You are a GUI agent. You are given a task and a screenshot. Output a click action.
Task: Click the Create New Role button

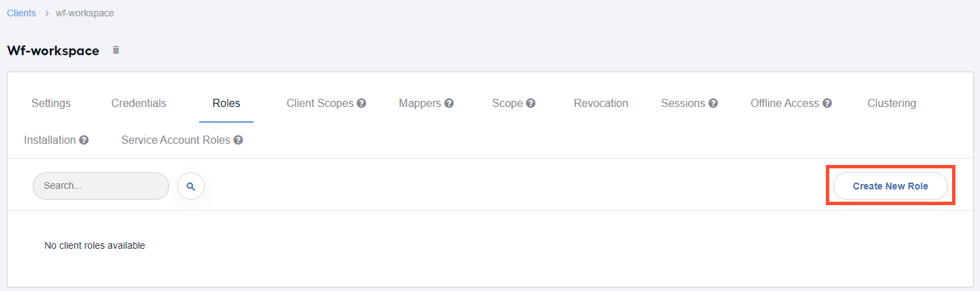coord(891,186)
